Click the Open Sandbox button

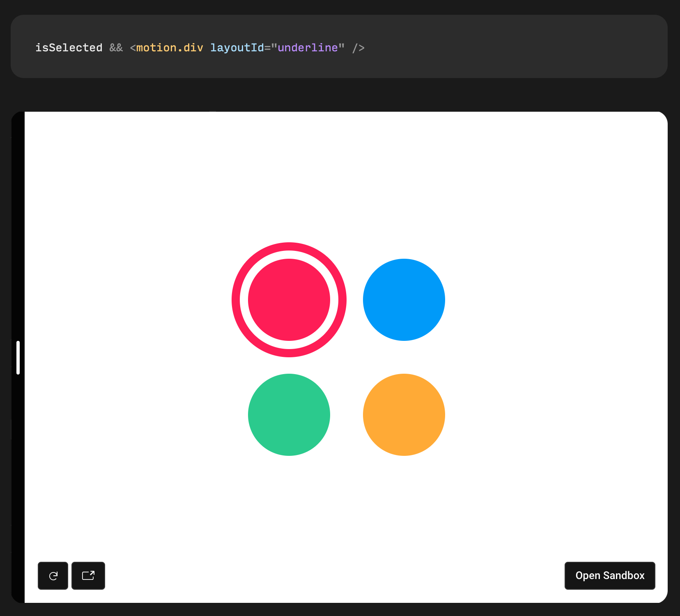pyautogui.click(x=610, y=576)
